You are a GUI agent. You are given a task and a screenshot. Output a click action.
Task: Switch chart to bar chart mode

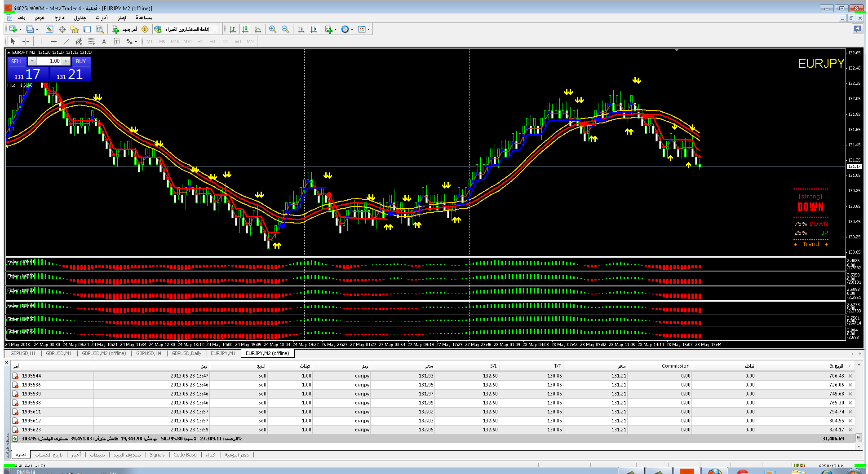(233, 29)
